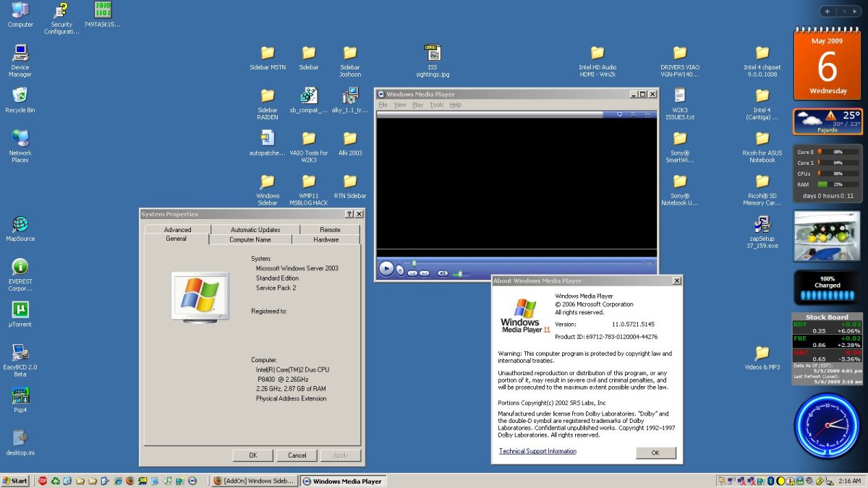868x488 pixels.
Task: Click the Previous track button in Media Player
Action: [412, 273]
